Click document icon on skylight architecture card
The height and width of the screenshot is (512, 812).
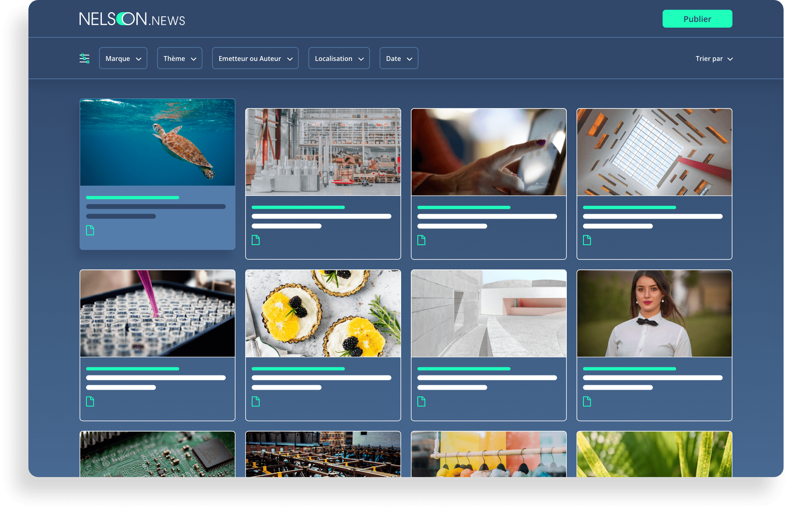(x=587, y=240)
